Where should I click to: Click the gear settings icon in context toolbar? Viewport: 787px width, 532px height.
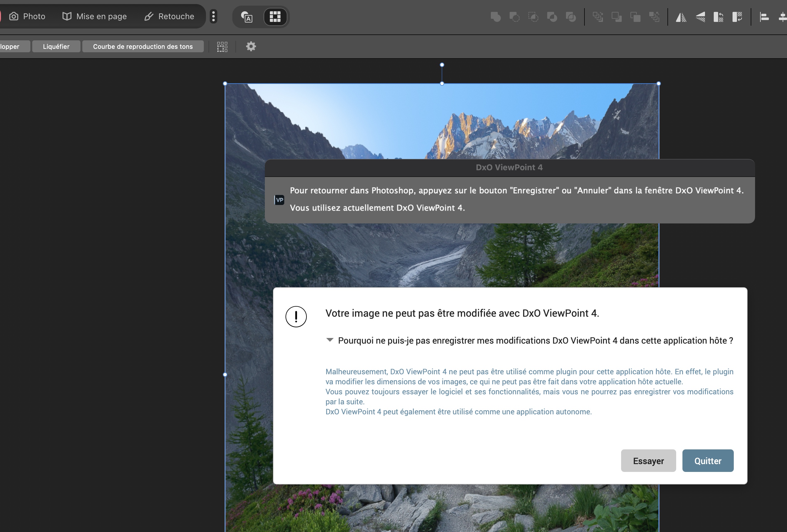pos(251,46)
